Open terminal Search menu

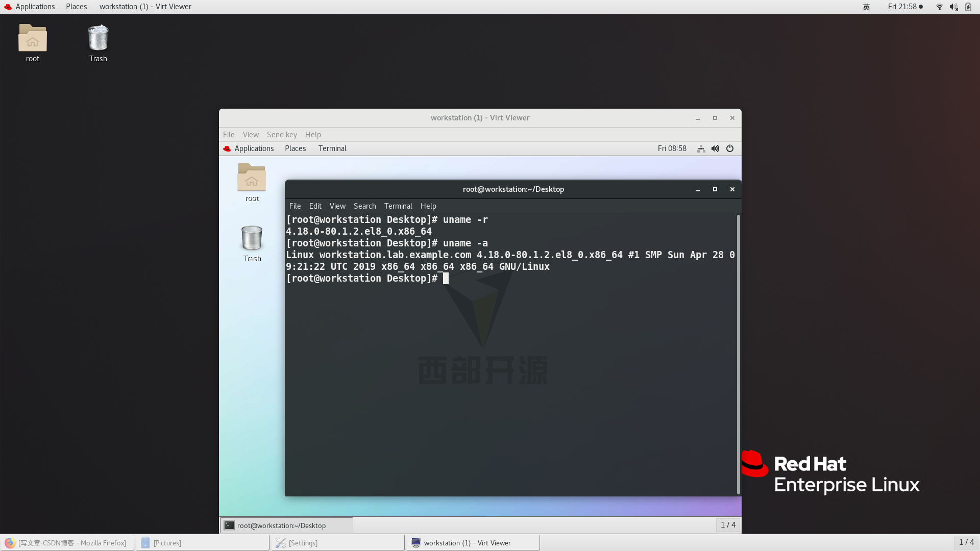(364, 206)
